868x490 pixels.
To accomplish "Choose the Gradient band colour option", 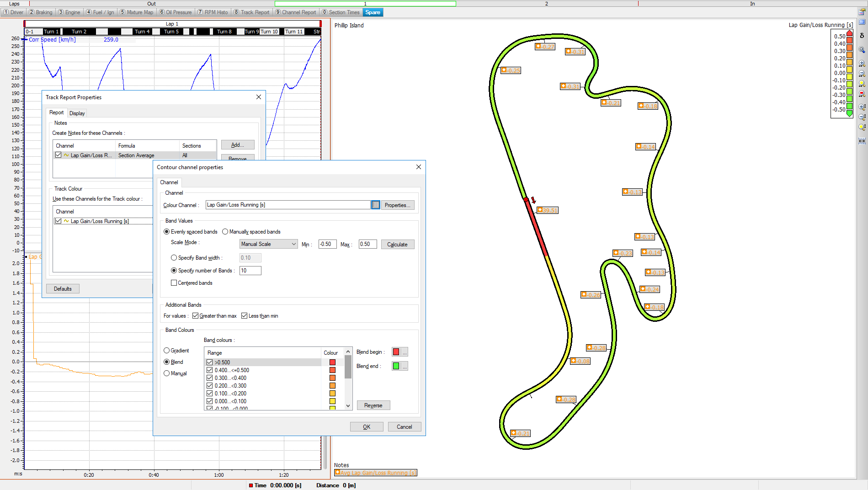I will tap(166, 350).
